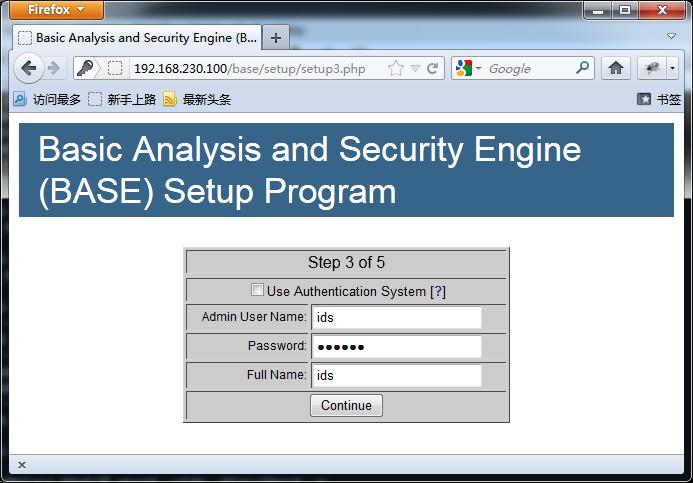
Task: List all tabs dropdown arrow
Action: (671, 36)
